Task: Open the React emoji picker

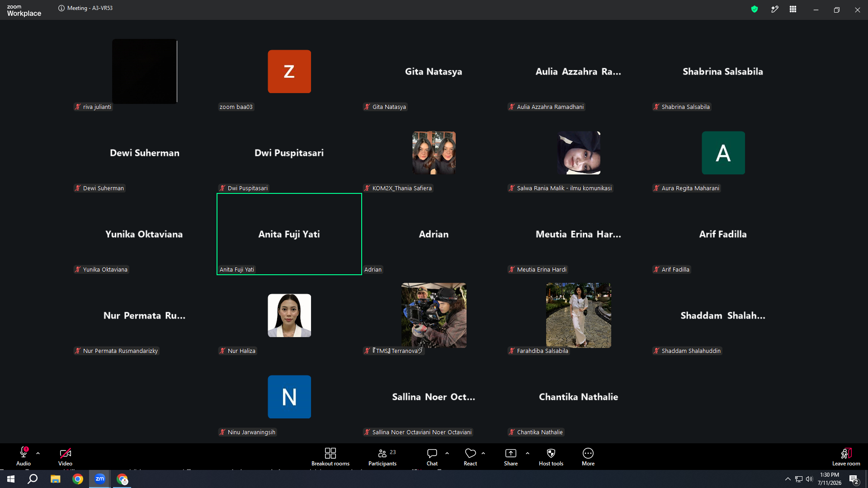Action: (x=470, y=456)
